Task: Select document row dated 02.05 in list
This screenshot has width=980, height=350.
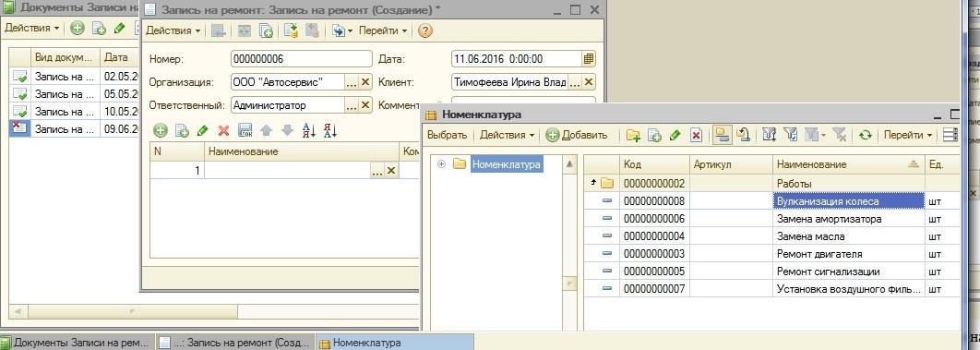Action: 73,77
